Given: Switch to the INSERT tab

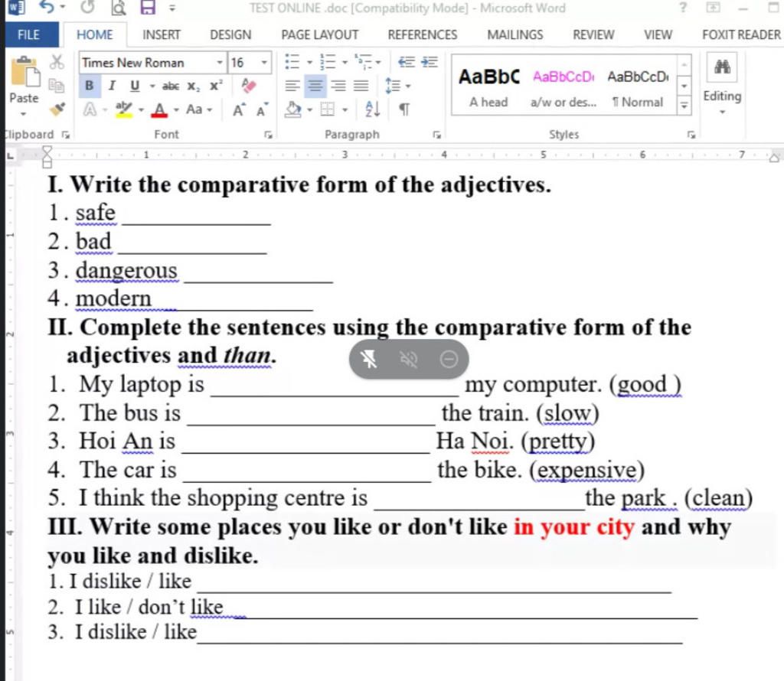Looking at the screenshot, I should 161,34.
